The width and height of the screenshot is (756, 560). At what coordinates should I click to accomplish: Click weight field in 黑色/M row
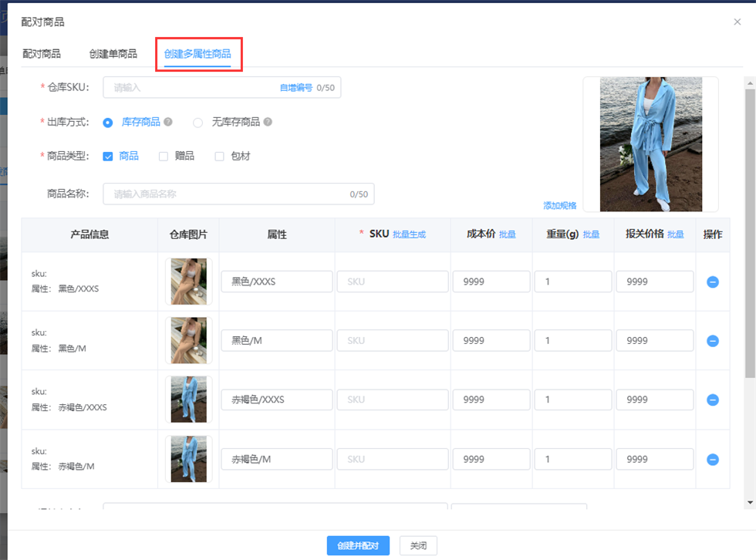click(573, 341)
